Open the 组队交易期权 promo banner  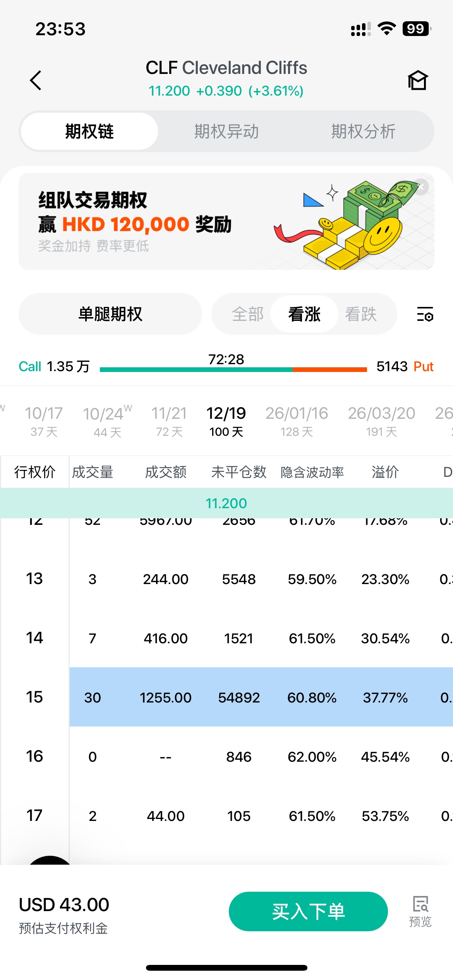point(226,221)
